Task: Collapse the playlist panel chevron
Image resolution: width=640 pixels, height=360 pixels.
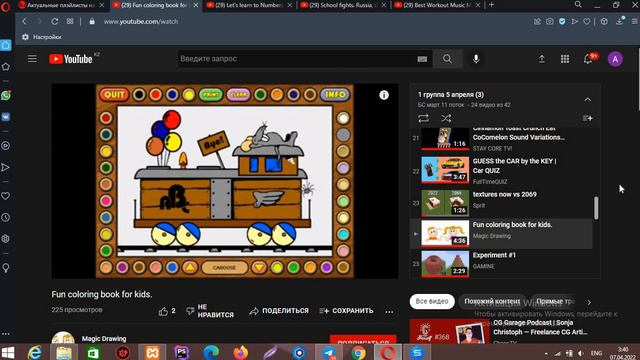Action: pyautogui.click(x=588, y=100)
